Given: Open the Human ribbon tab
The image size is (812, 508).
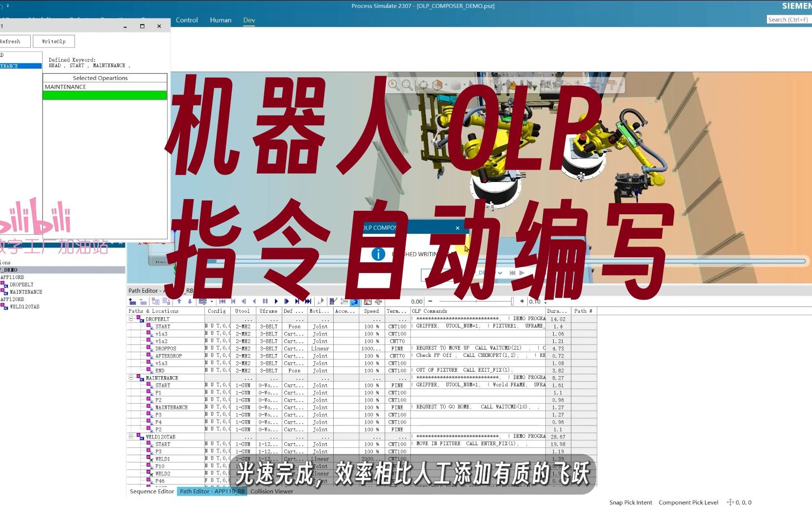Looking at the screenshot, I should 221,20.
